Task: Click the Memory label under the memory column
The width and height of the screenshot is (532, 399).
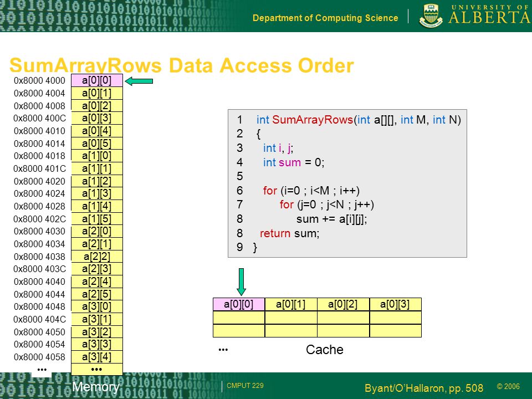Action: (96, 386)
